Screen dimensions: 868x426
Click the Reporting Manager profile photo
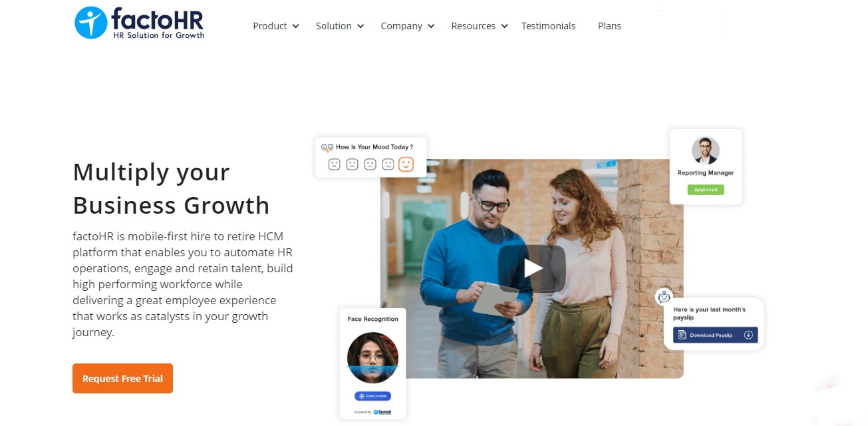[x=705, y=150]
